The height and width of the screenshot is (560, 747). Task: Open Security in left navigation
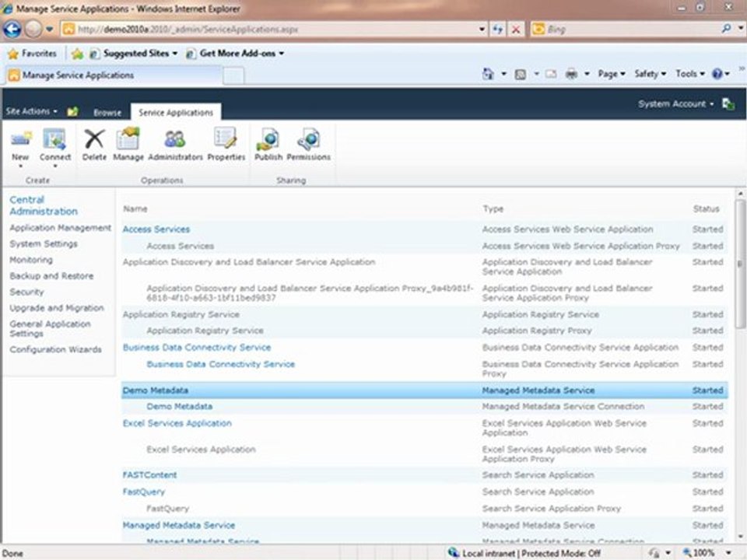[x=26, y=292]
